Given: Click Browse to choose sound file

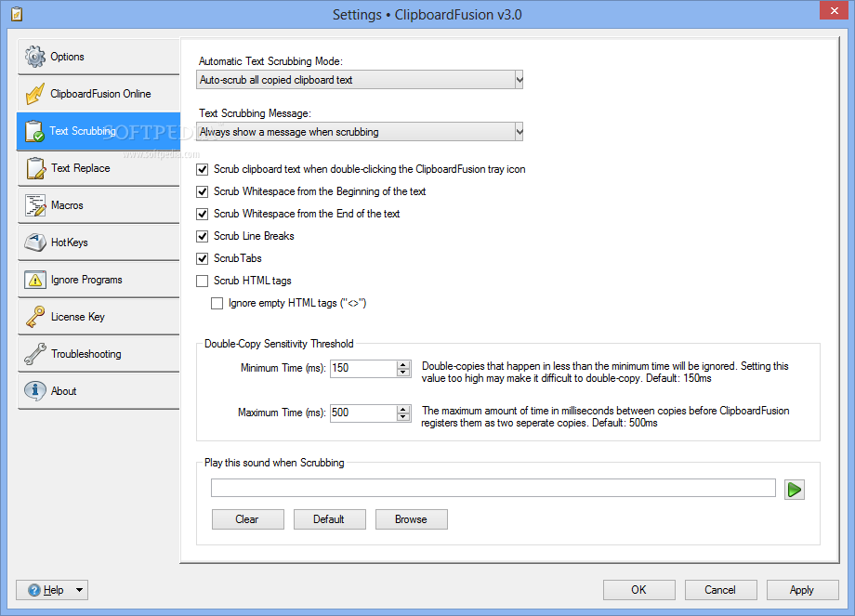Looking at the screenshot, I should point(412,519).
